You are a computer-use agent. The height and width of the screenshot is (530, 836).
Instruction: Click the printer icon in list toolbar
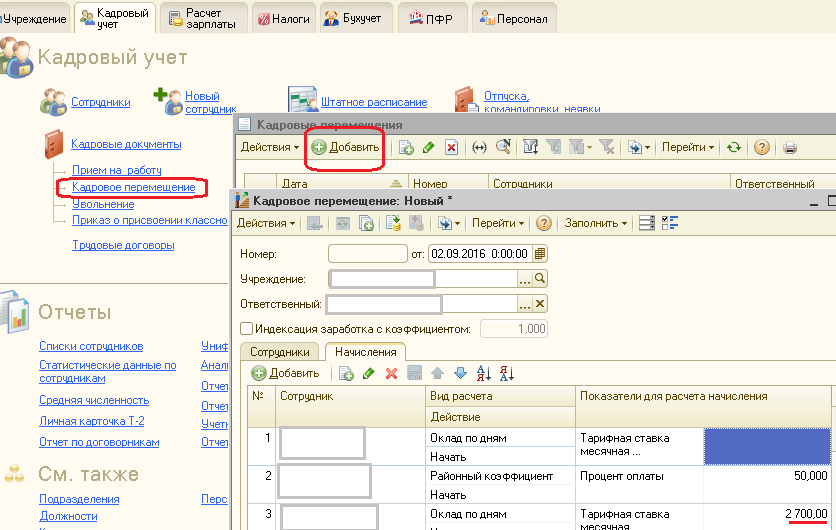point(790,147)
